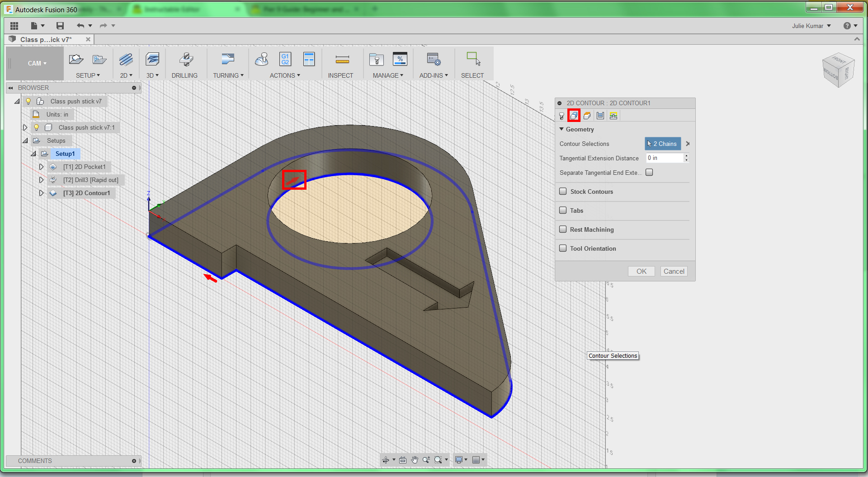This screenshot has width=868, height=477.
Task: Click the 2 Chains selection button
Action: pyautogui.click(x=663, y=144)
